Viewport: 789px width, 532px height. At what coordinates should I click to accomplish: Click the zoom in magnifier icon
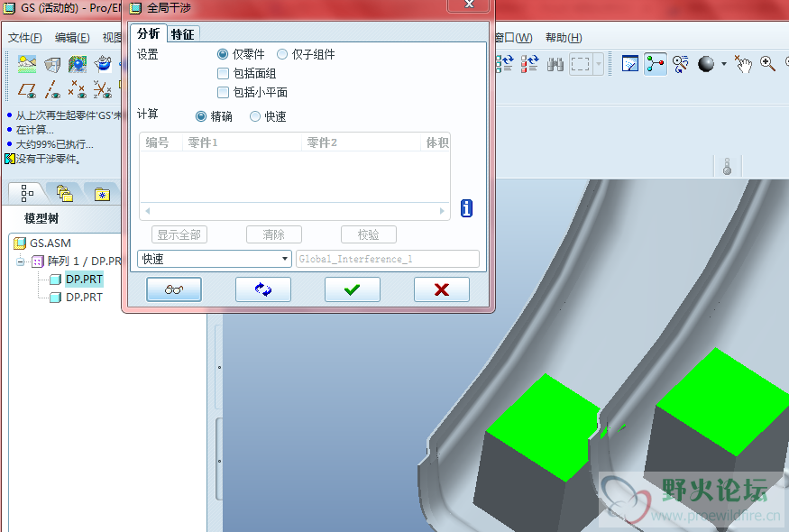point(767,64)
